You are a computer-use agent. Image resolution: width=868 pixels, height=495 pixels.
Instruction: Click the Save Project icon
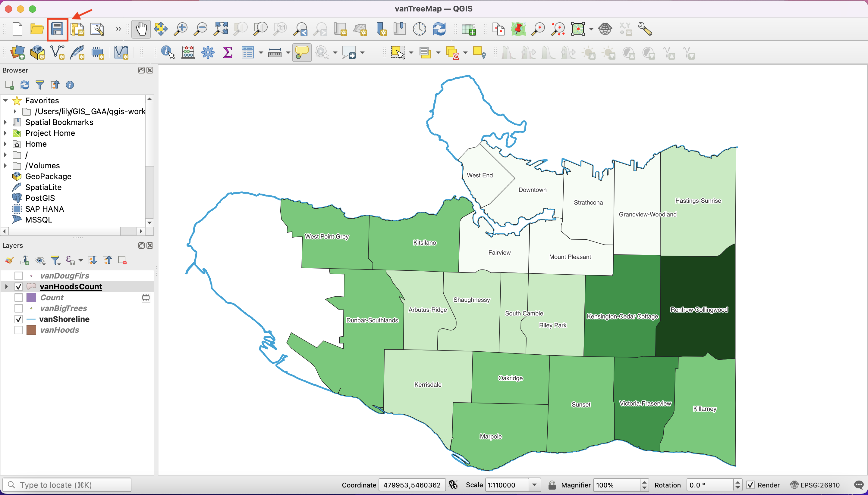[x=57, y=29]
